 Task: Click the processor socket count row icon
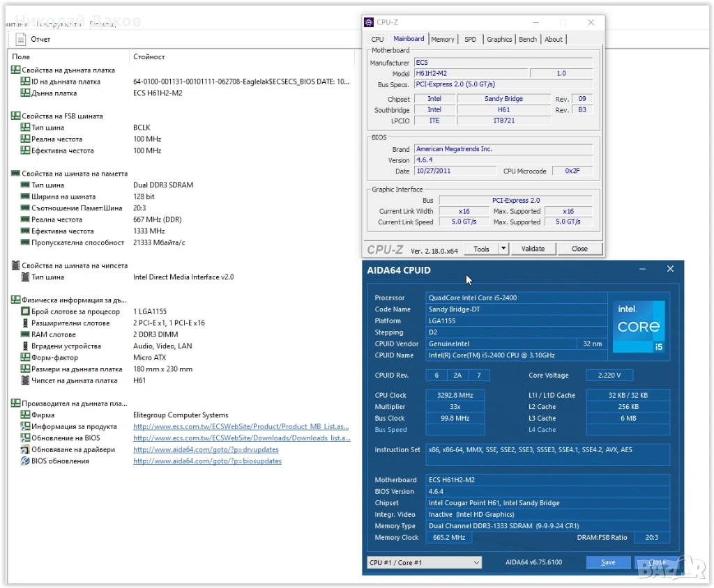coord(25,311)
